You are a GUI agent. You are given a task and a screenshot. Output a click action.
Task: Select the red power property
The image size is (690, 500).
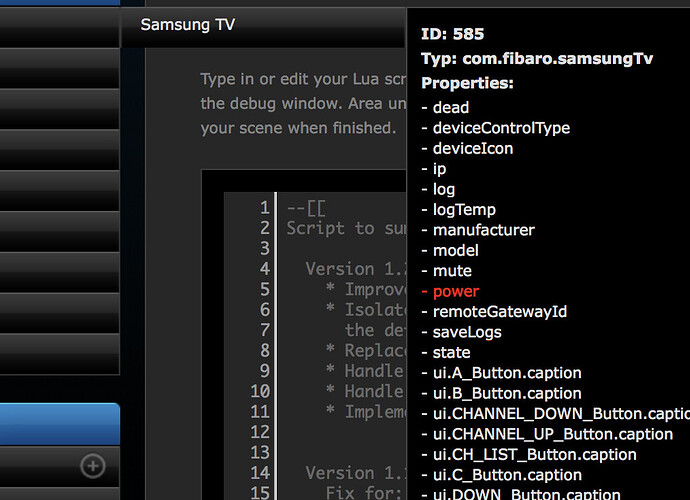[x=456, y=291]
